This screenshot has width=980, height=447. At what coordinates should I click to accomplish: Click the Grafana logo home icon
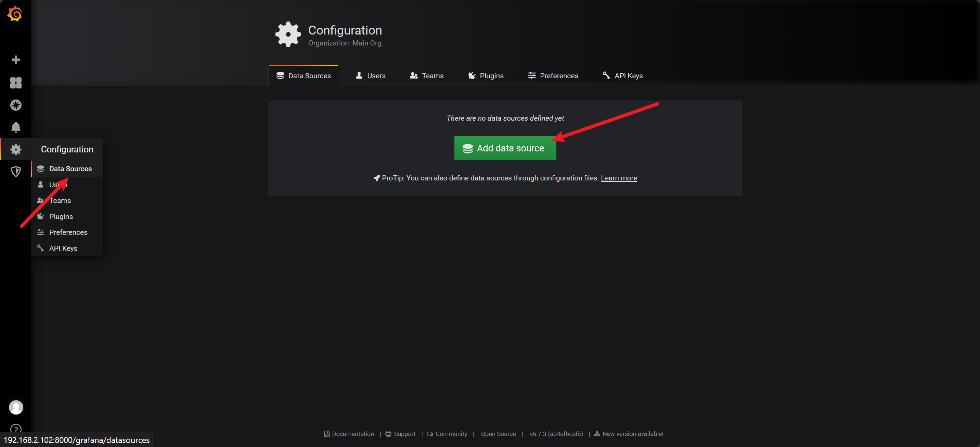pos(15,14)
